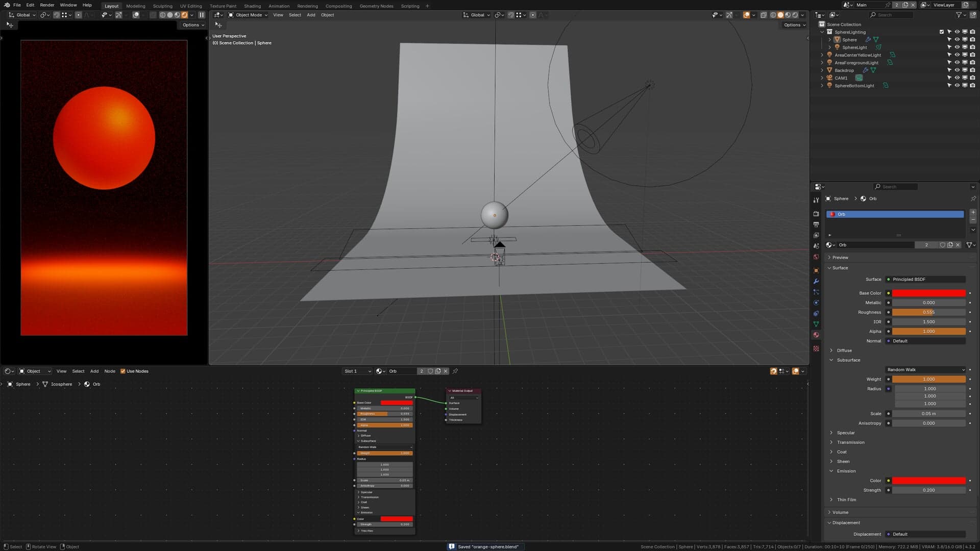The height and width of the screenshot is (551, 980).
Task: Open the Object Constraints properties tab
Action: (x=816, y=313)
